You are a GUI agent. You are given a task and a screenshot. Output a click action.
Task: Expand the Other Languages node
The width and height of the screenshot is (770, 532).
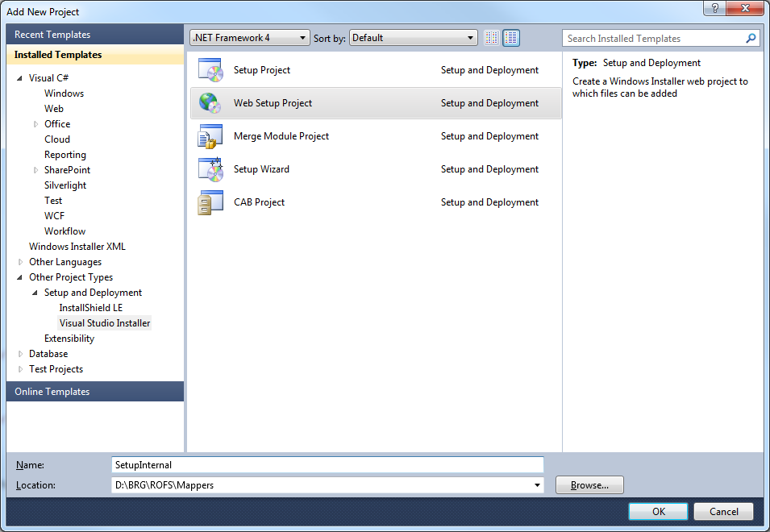20,262
